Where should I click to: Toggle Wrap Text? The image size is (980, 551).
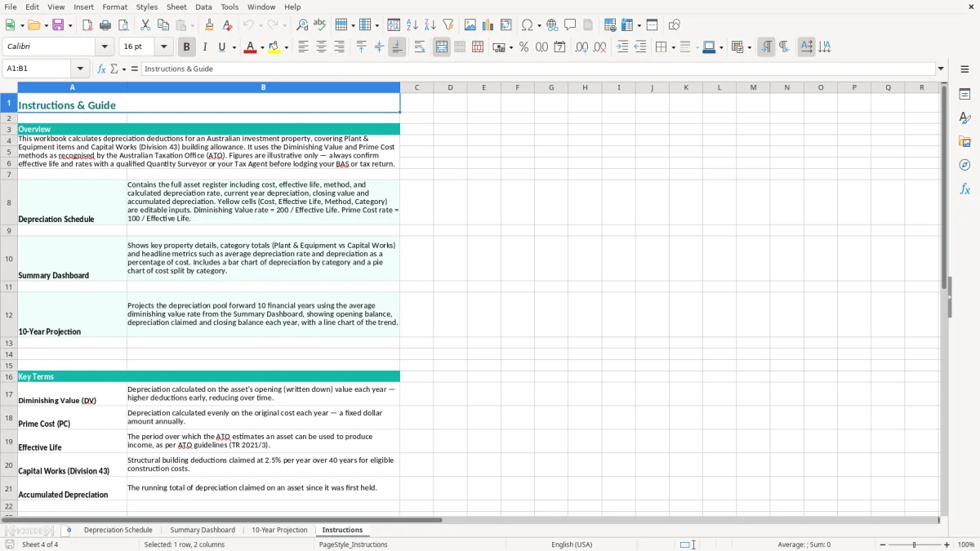point(420,47)
